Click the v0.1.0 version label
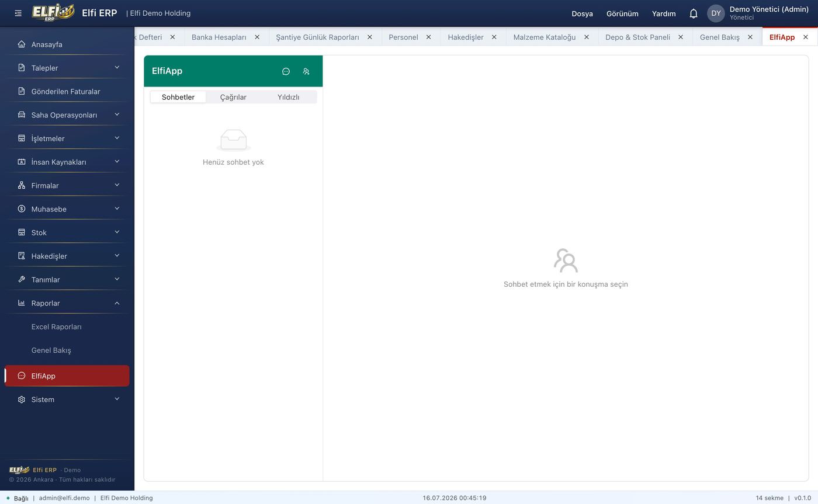The width and height of the screenshot is (818, 504). pos(802,498)
